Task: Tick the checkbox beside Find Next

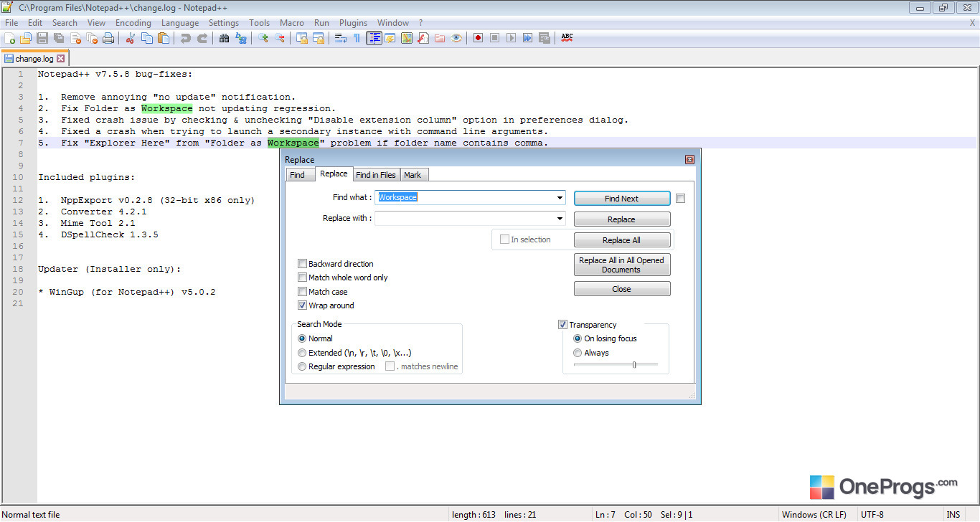Action: pyautogui.click(x=681, y=199)
